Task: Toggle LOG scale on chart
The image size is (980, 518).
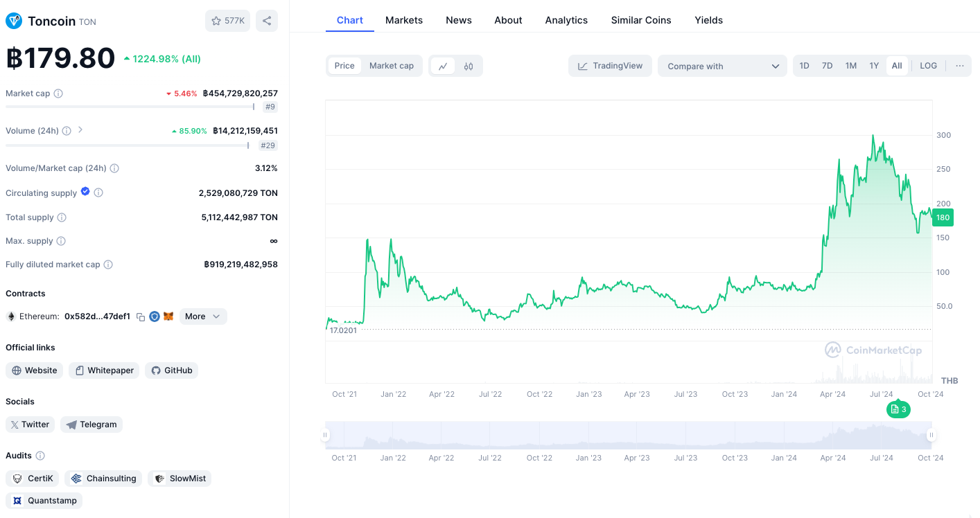Action: 929,66
